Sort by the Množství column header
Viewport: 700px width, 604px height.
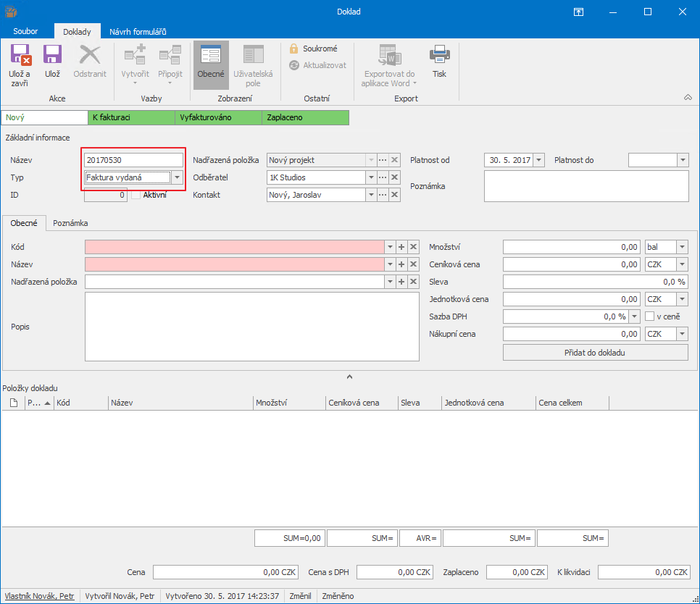pyautogui.click(x=289, y=403)
